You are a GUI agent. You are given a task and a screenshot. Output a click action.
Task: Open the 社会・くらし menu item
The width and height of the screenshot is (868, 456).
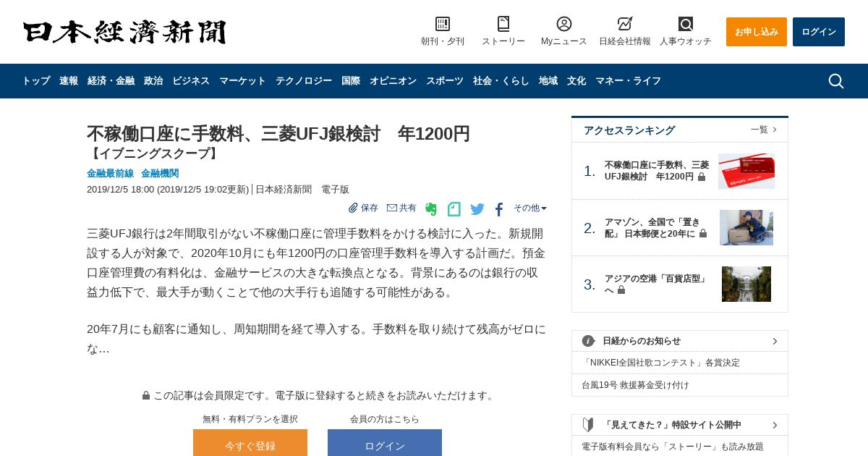[501, 81]
